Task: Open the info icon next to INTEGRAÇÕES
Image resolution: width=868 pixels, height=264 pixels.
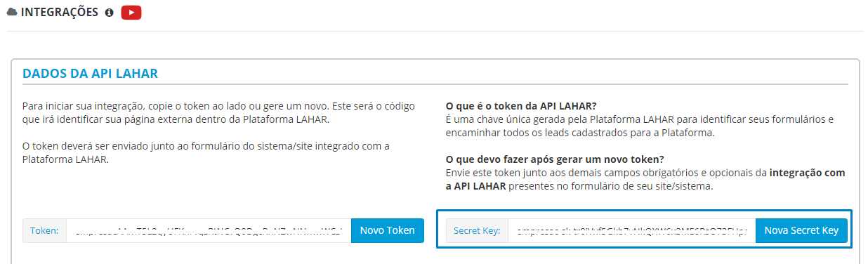Action: point(109,13)
